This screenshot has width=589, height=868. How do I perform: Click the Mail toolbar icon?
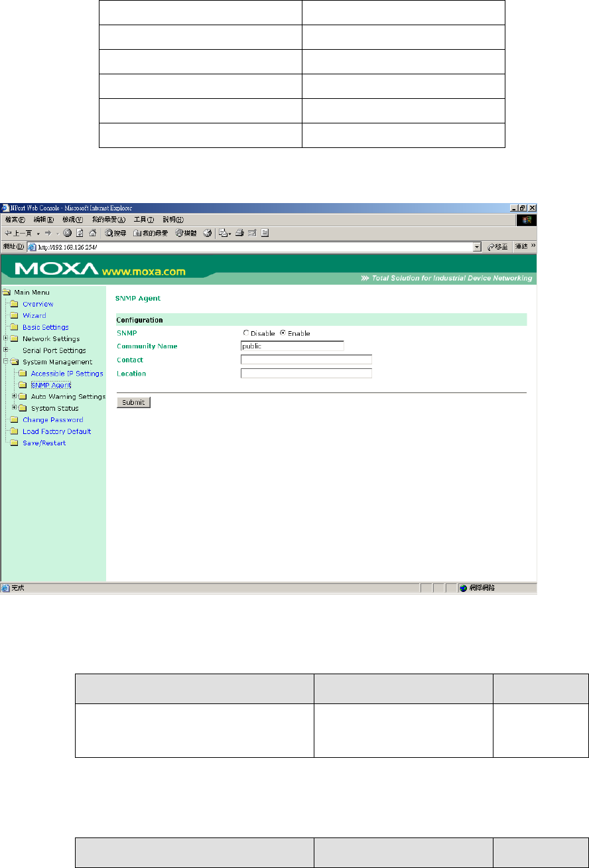point(224,233)
